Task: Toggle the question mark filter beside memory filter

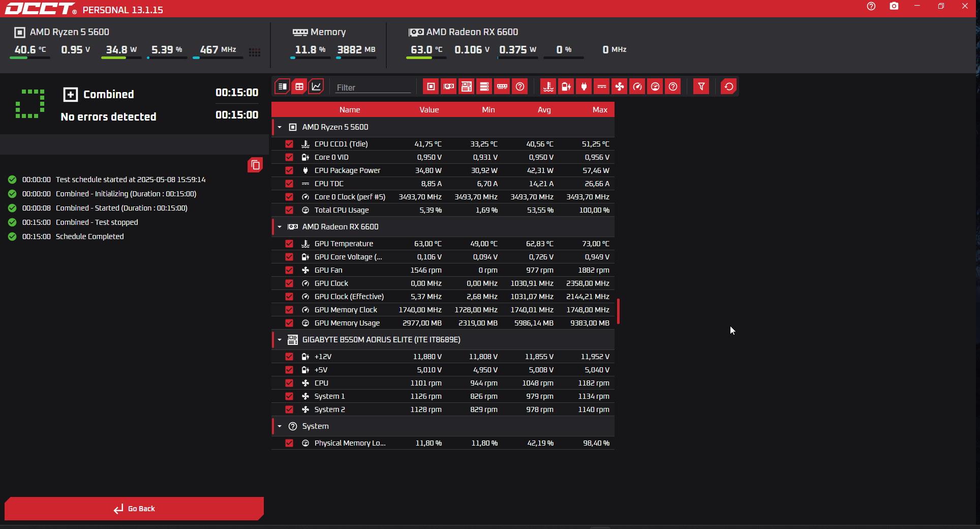Action: (x=520, y=86)
